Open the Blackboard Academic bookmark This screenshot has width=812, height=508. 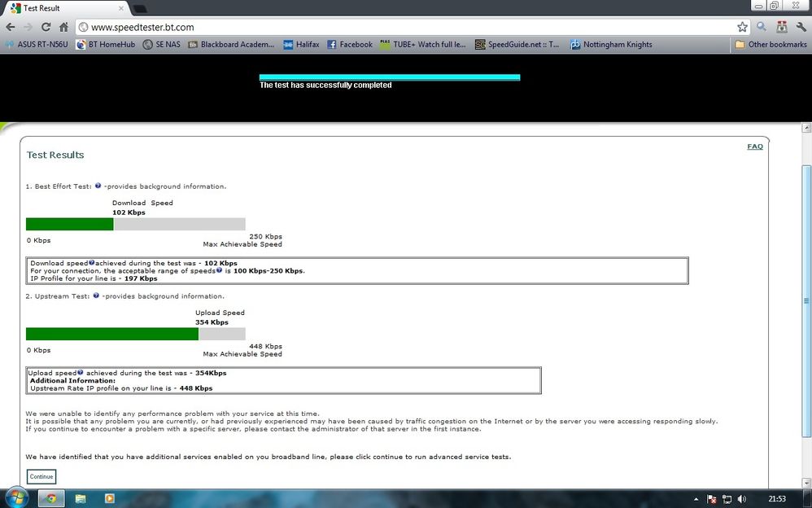click(x=231, y=45)
